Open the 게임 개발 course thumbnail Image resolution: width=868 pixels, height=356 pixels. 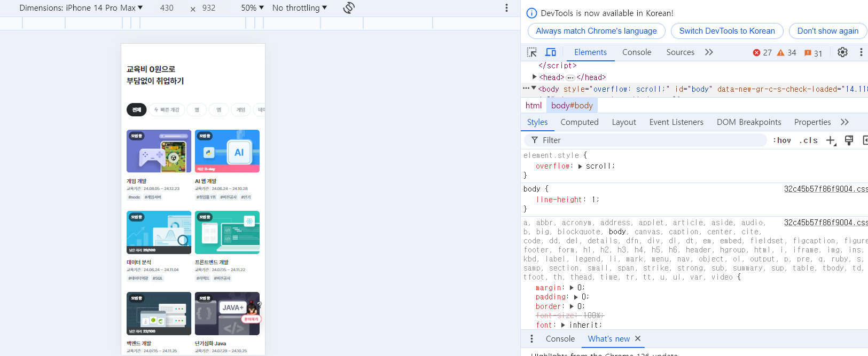pos(159,151)
